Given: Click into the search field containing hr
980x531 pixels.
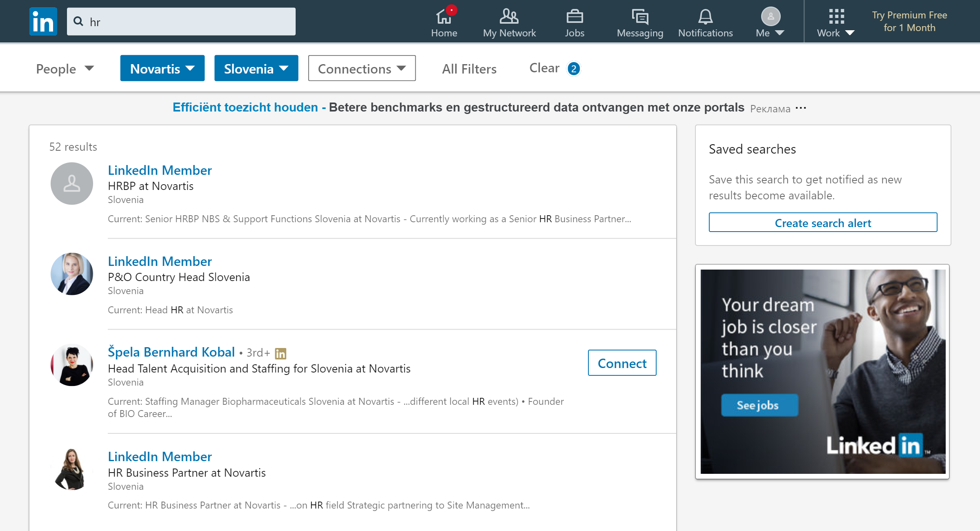Looking at the screenshot, I should (x=181, y=21).
